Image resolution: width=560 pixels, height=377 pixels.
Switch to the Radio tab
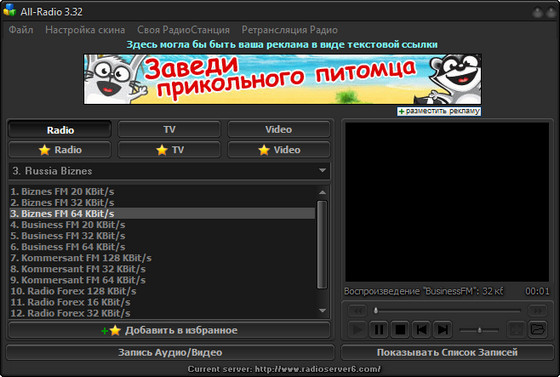pyautogui.click(x=60, y=130)
